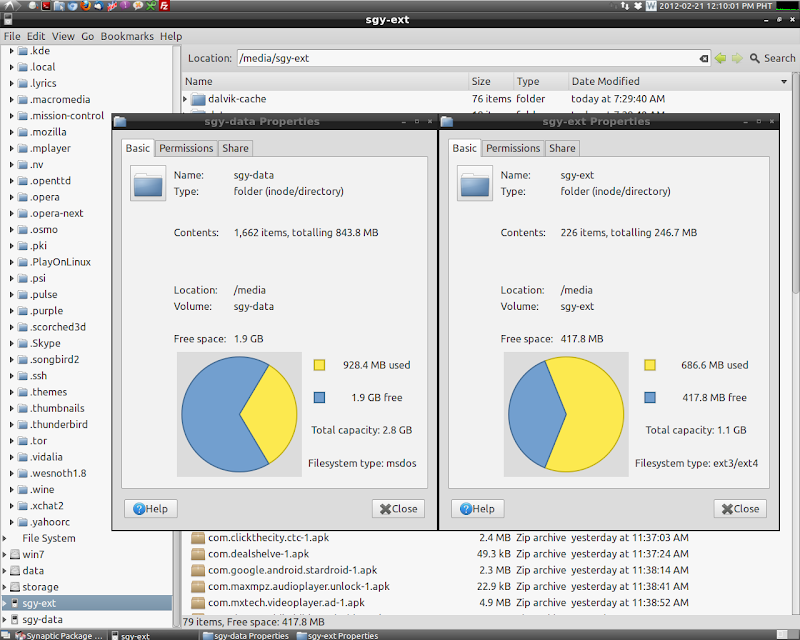Switch to Synaptic Package taskbar entry
The width and height of the screenshot is (800, 640).
pyautogui.click(x=59, y=635)
